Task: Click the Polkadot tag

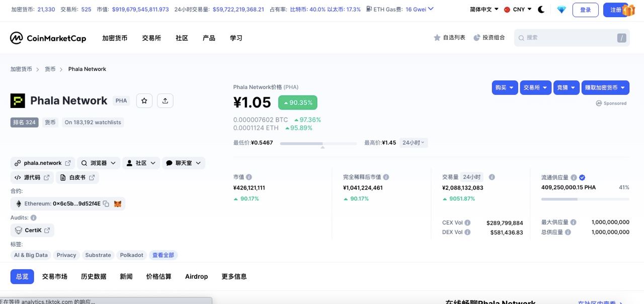Action: click(131, 255)
